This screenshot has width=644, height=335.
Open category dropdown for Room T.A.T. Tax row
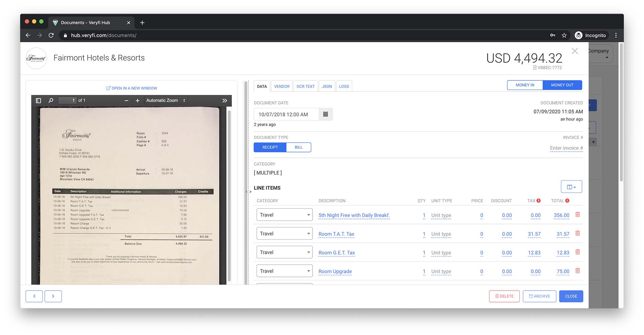[x=284, y=234]
